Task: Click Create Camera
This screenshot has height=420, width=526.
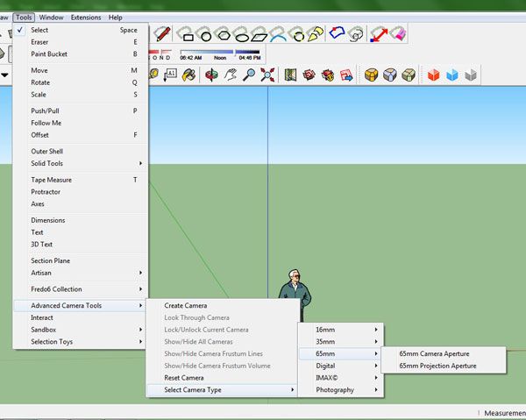Action: pyautogui.click(x=186, y=306)
